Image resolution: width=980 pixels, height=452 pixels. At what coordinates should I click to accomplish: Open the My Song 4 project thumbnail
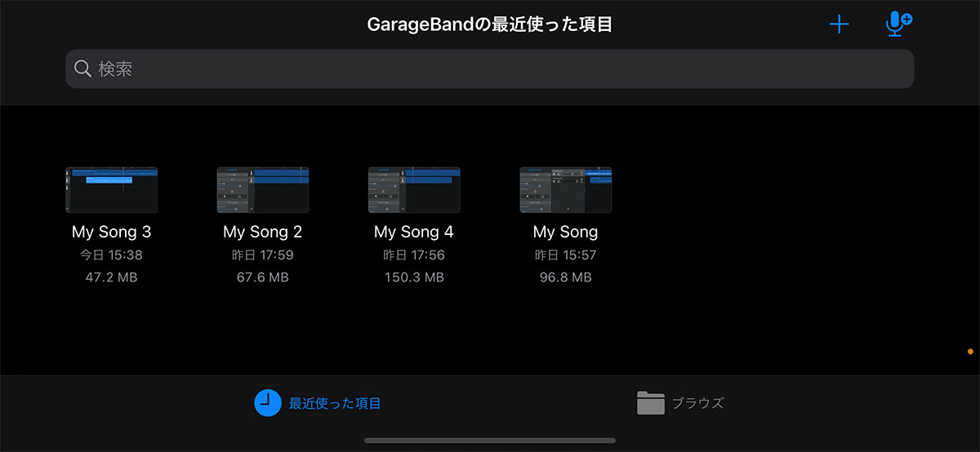414,190
